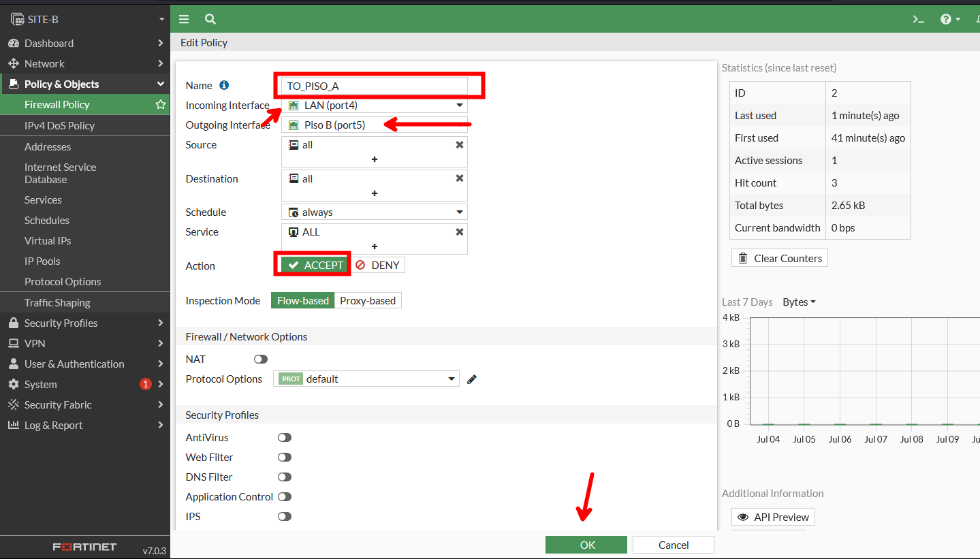Click the hamburger menu icon in top bar
This screenshot has height=559, width=980.
point(184,19)
